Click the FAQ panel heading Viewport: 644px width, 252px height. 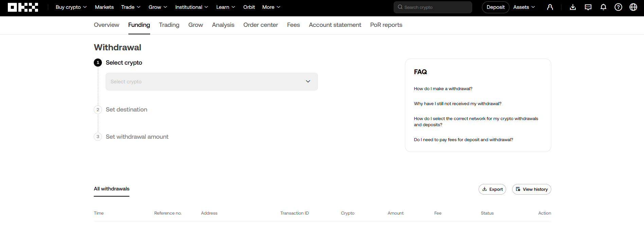[421, 72]
